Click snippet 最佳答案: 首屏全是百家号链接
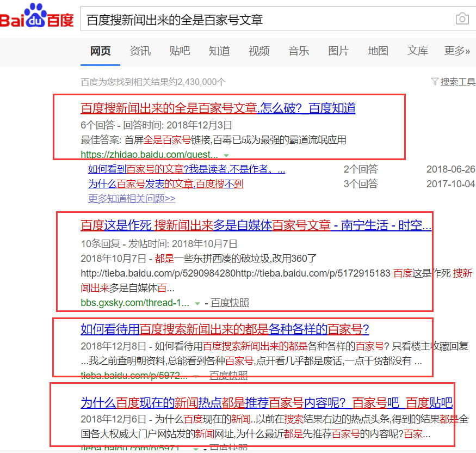The height and width of the screenshot is (453, 476). [213, 140]
